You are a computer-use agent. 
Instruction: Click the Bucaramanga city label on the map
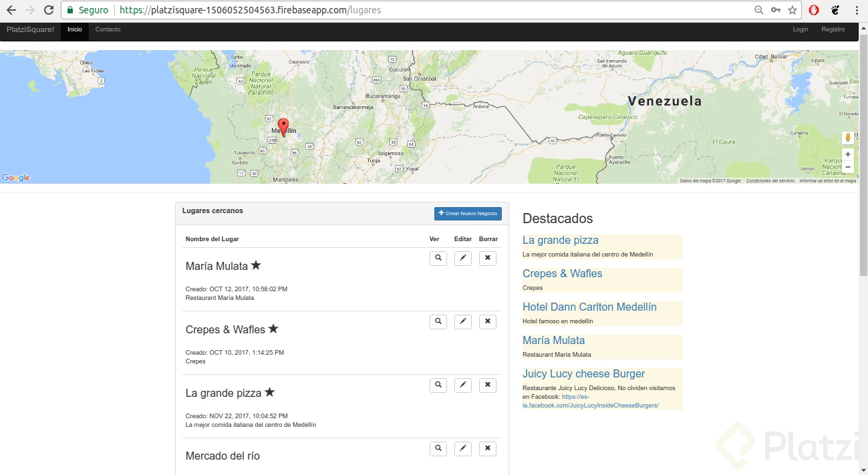(383, 96)
